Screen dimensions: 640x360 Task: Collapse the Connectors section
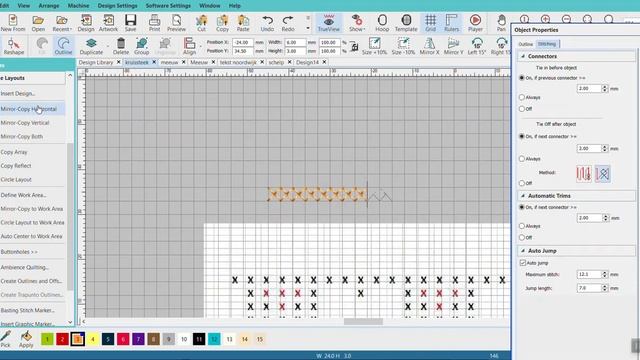523,56
